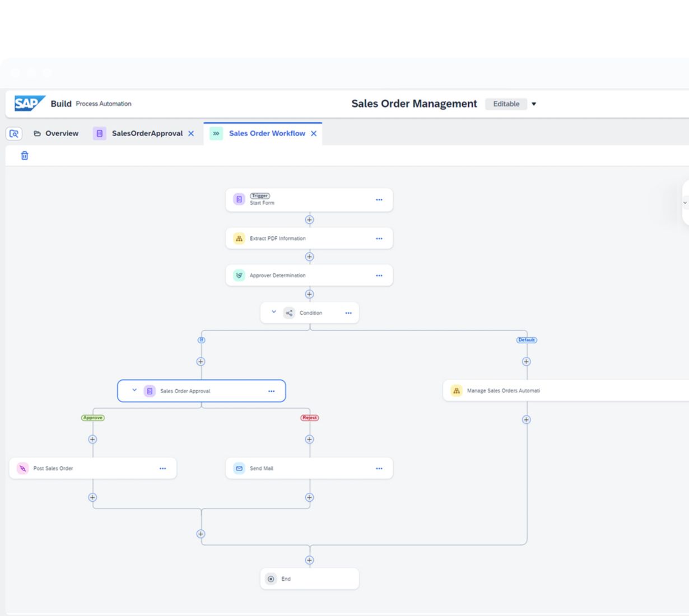Image resolution: width=689 pixels, height=616 pixels.
Task: Click the Post Sales Order action icon
Action: [x=23, y=469]
